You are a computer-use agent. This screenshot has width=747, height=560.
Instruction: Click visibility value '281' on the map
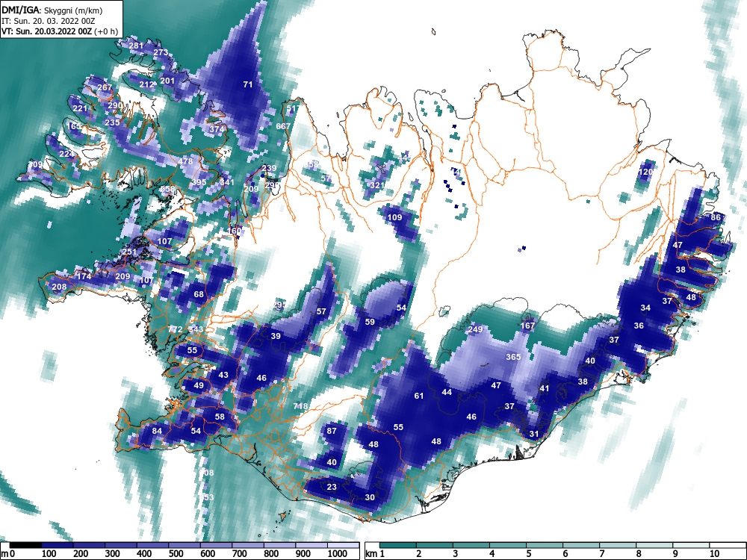click(x=136, y=46)
